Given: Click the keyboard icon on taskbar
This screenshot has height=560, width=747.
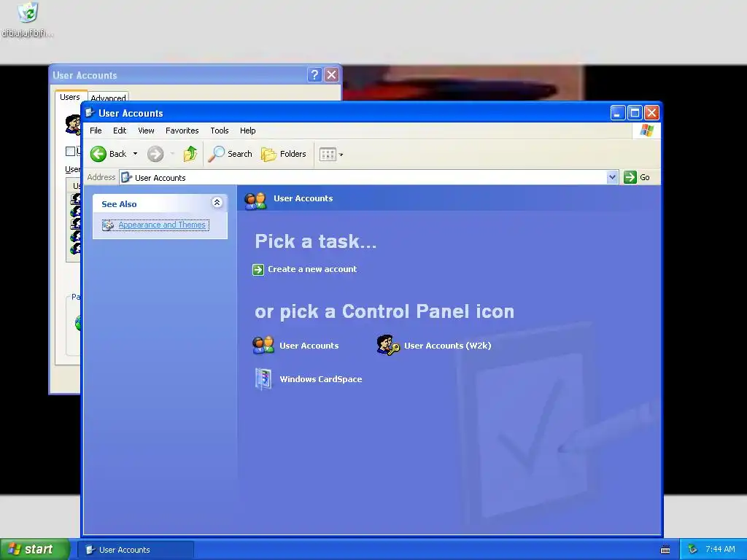Looking at the screenshot, I should point(665,550).
